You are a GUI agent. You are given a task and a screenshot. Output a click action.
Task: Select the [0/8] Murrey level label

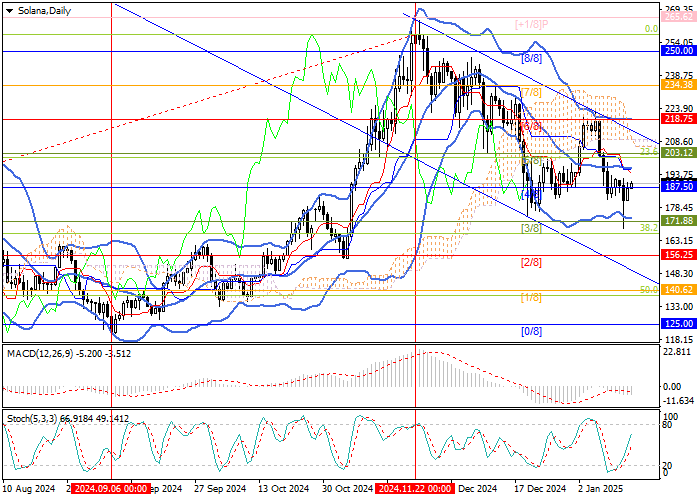click(532, 331)
